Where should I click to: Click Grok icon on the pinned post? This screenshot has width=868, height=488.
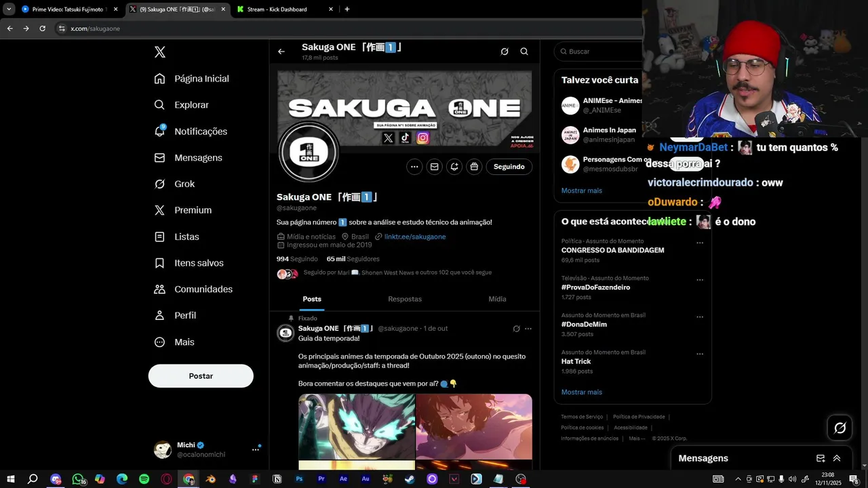tap(516, 329)
